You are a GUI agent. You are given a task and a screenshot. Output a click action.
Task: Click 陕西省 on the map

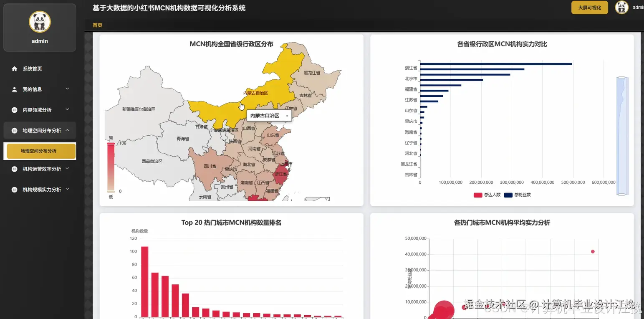235,142
